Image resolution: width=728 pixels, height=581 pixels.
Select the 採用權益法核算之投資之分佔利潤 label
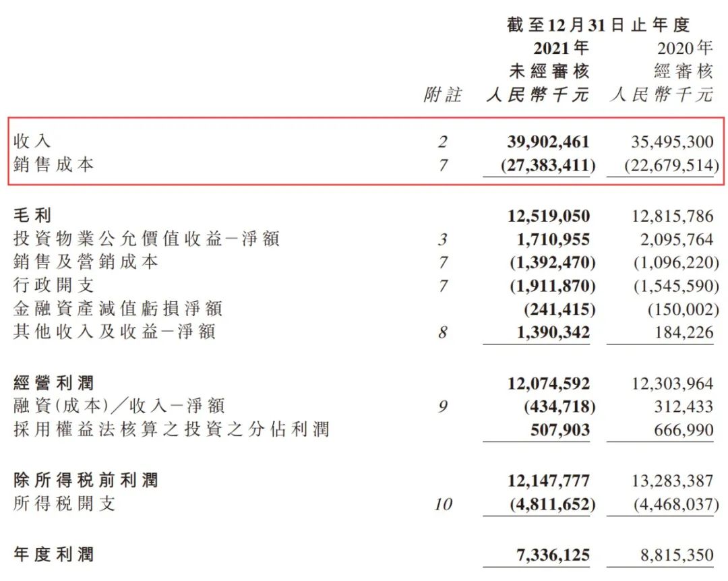(x=171, y=430)
